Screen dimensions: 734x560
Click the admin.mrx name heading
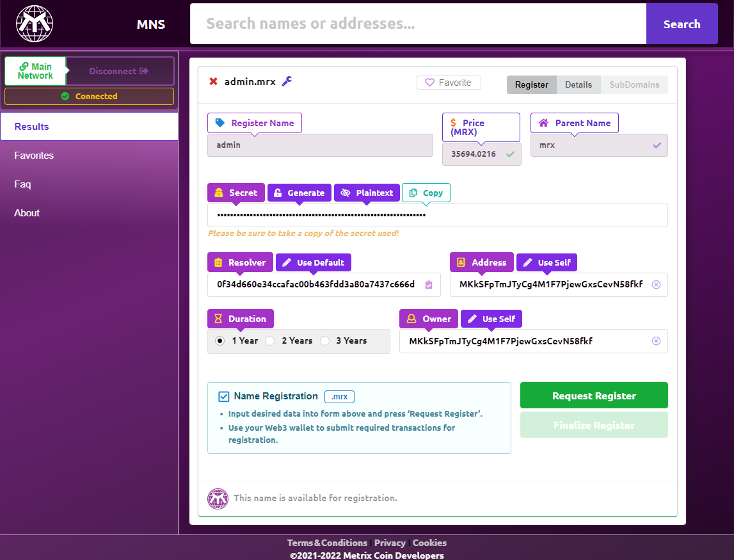[250, 81]
